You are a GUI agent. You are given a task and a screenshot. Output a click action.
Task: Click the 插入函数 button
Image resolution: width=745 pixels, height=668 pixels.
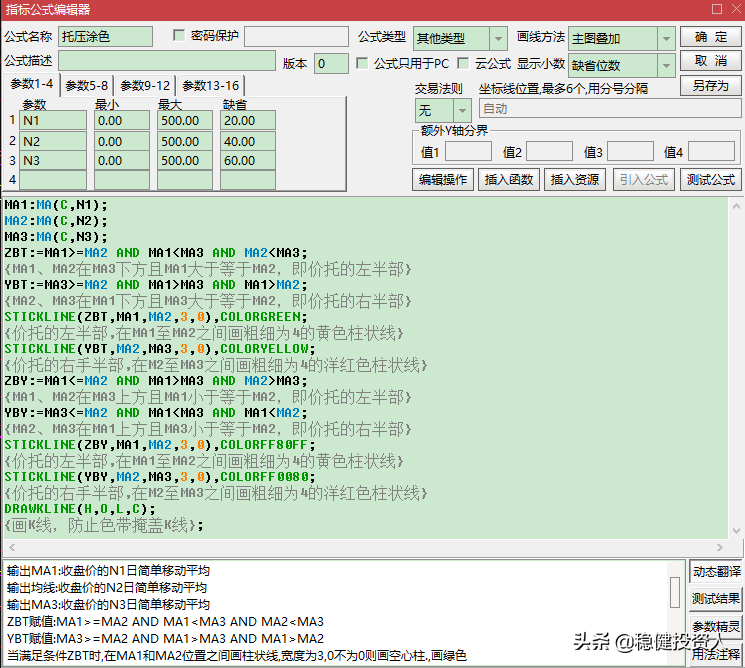click(x=509, y=180)
